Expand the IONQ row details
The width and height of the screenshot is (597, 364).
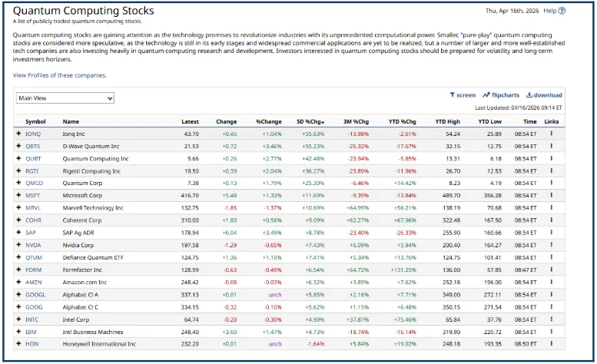(x=18, y=134)
